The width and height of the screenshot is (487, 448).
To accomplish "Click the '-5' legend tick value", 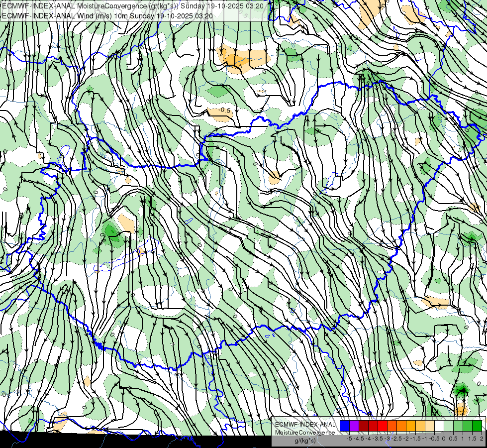I will [349, 439].
